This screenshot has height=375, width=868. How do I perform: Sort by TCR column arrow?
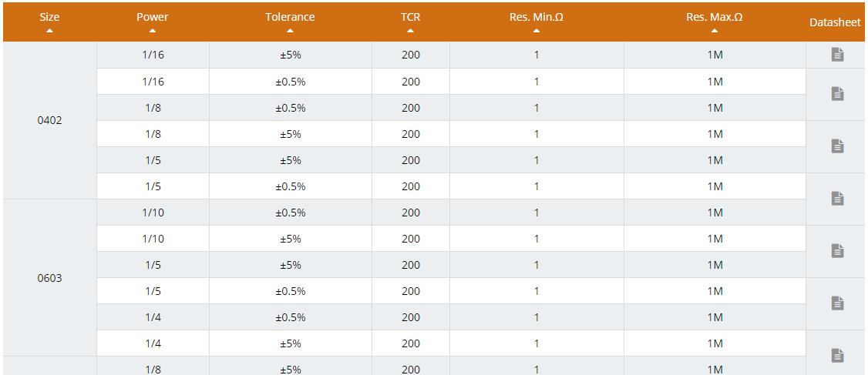(x=410, y=31)
